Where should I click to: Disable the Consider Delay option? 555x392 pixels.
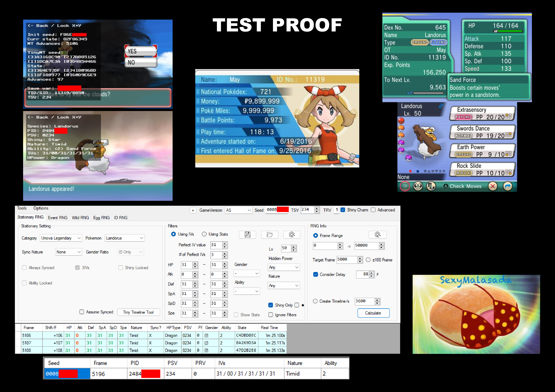pyautogui.click(x=316, y=274)
